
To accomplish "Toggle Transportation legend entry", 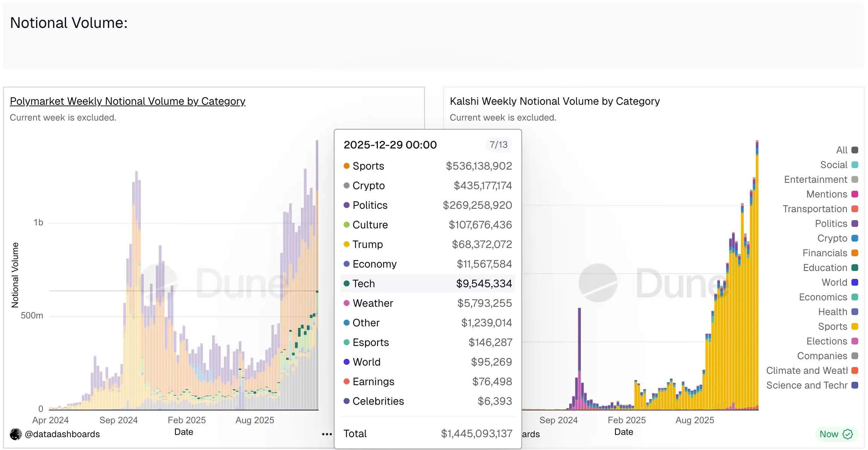I will tap(815, 209).
